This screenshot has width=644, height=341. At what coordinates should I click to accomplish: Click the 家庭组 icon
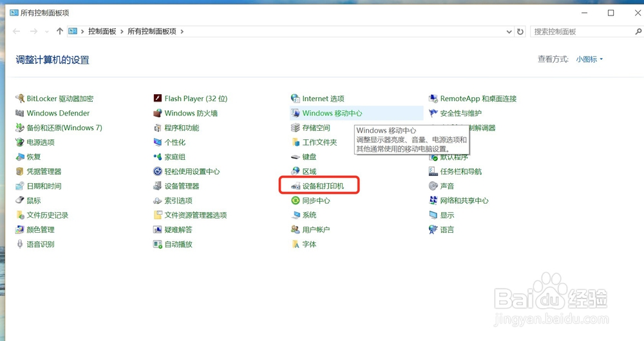[158, 157]
